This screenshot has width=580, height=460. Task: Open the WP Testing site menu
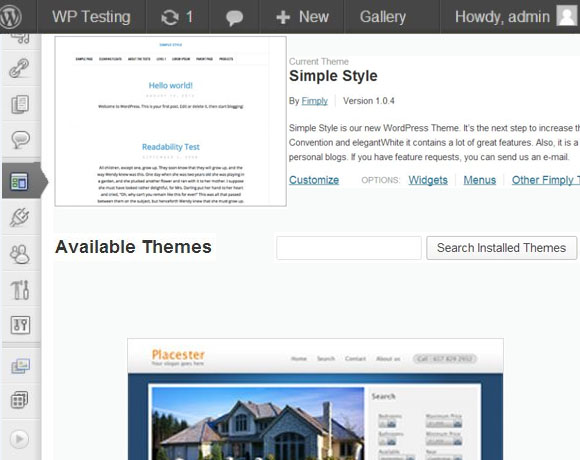(91, 17)
